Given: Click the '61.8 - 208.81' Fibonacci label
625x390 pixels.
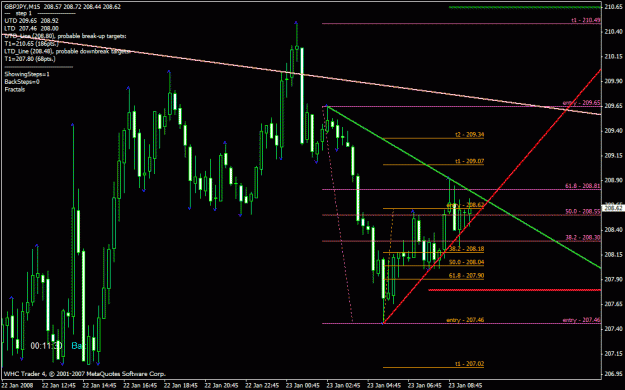Looking at the screenshot, I should click(583, 186).
